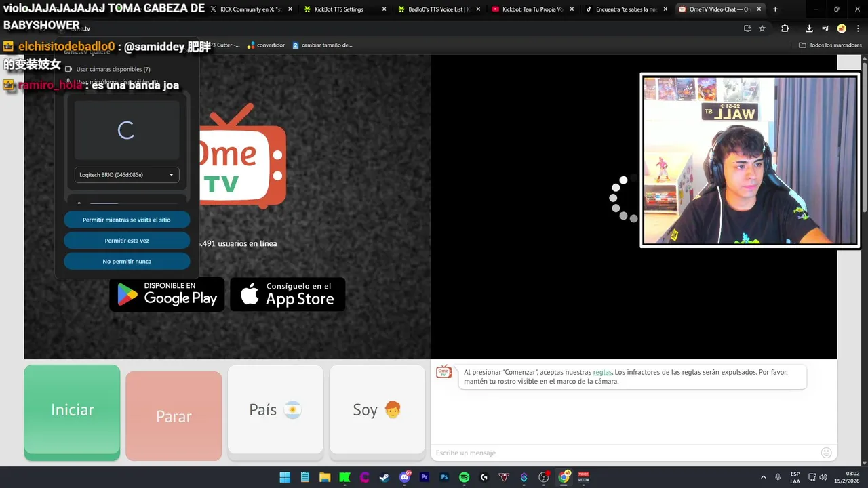Image resolution: width=868 pixels, height=488 pixels.
Task: Click Permitir esta vez
Action: point(127,241)
